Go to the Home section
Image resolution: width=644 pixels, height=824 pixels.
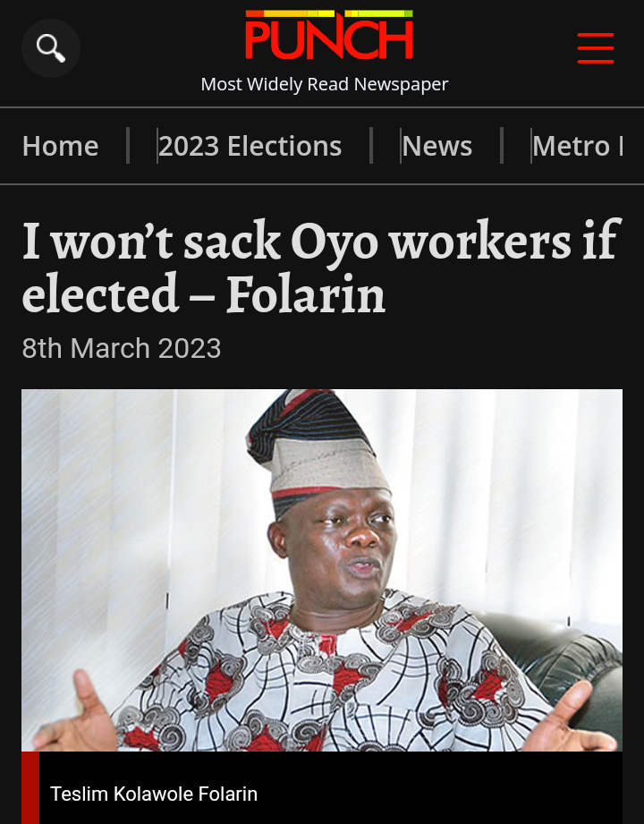tap(61, 146)
